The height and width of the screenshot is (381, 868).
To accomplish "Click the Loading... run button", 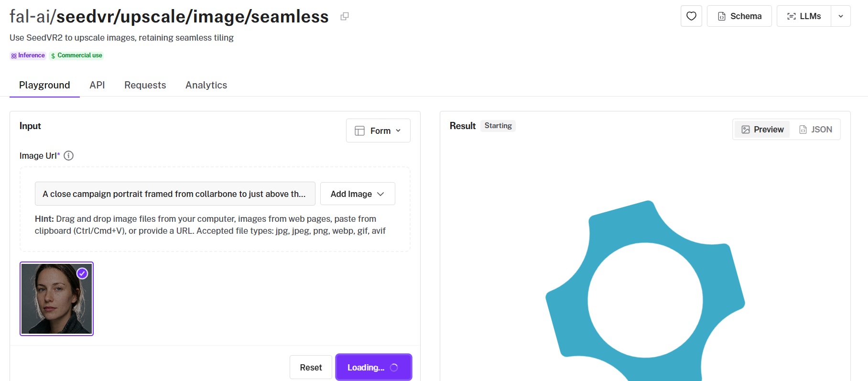I will pos(373,367).
